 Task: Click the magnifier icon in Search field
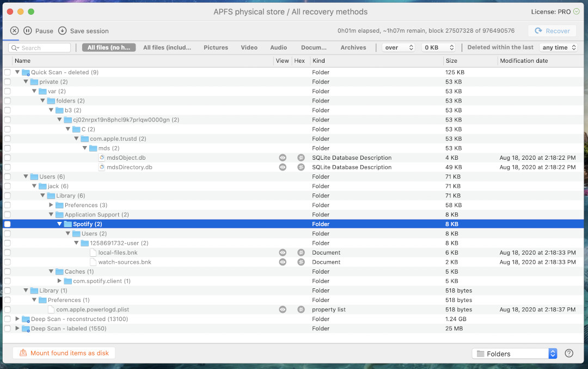click(15, 47)
